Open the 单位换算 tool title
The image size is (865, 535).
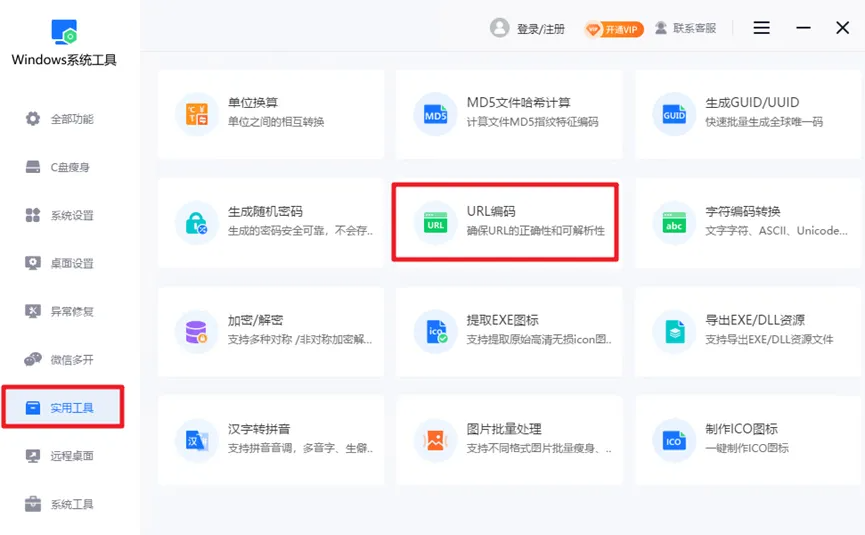tap(253, 103)
